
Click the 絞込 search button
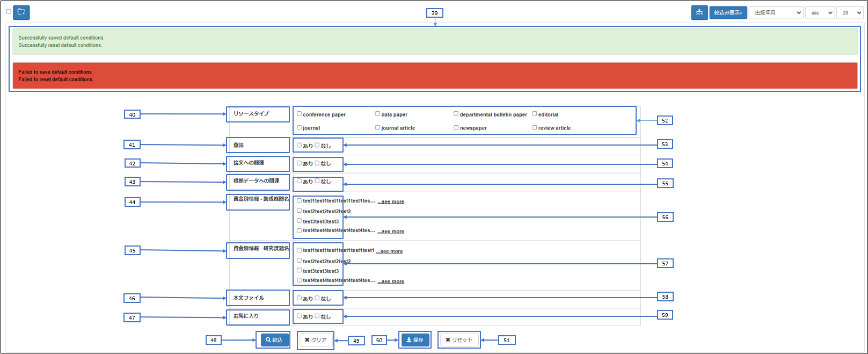(274, 340)
